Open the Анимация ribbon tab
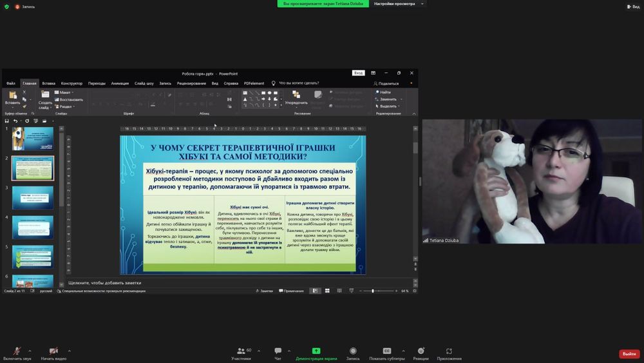 120,83
